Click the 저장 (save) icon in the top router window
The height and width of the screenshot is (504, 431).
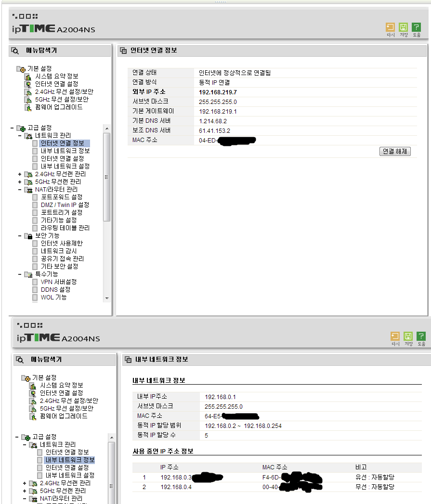(403, 27)
